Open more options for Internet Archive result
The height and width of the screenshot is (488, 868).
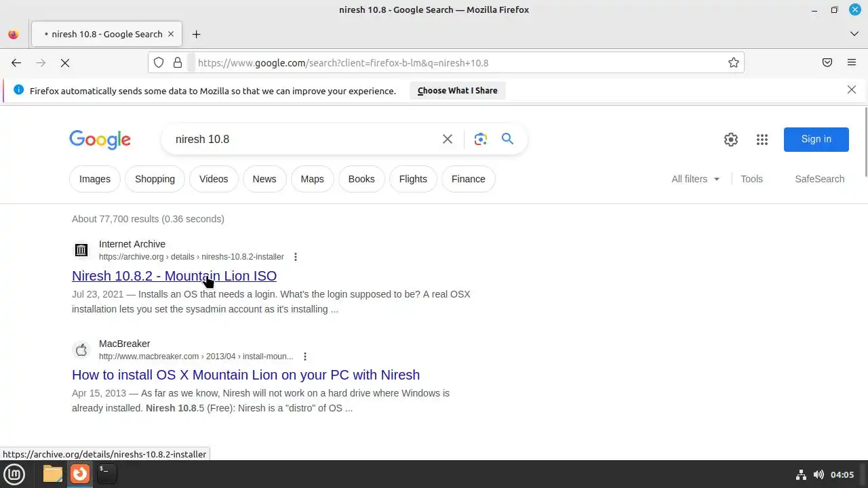(x=295, y=257)
